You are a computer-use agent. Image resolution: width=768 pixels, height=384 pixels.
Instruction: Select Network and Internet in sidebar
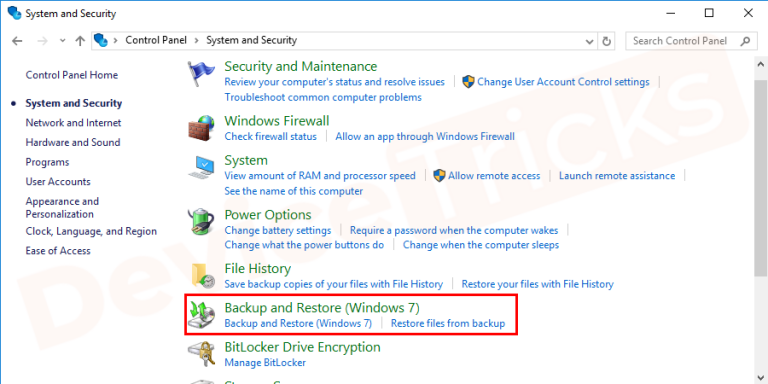click(x=73, y=123)
